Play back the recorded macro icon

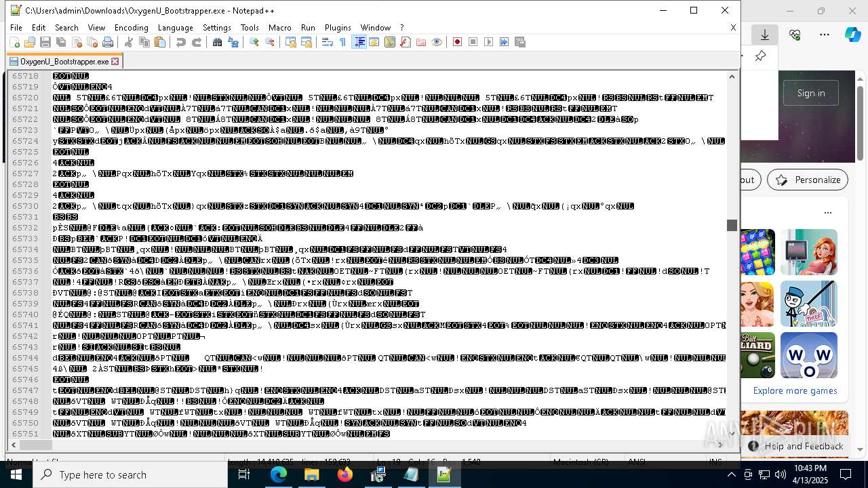pos(489,42)
